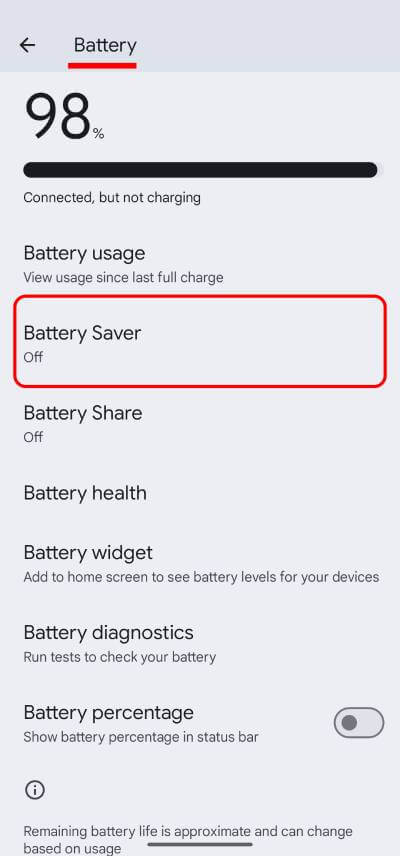Viewport: 400px width, 856px height.
Task: Click the battery level progress bar
Action: click(200, 170)
